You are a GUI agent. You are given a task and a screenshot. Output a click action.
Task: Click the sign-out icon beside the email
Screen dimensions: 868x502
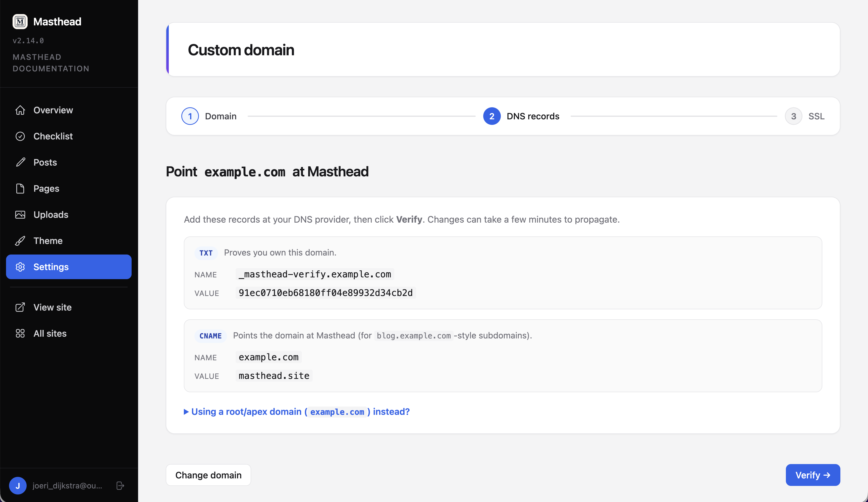coord(120,486)
